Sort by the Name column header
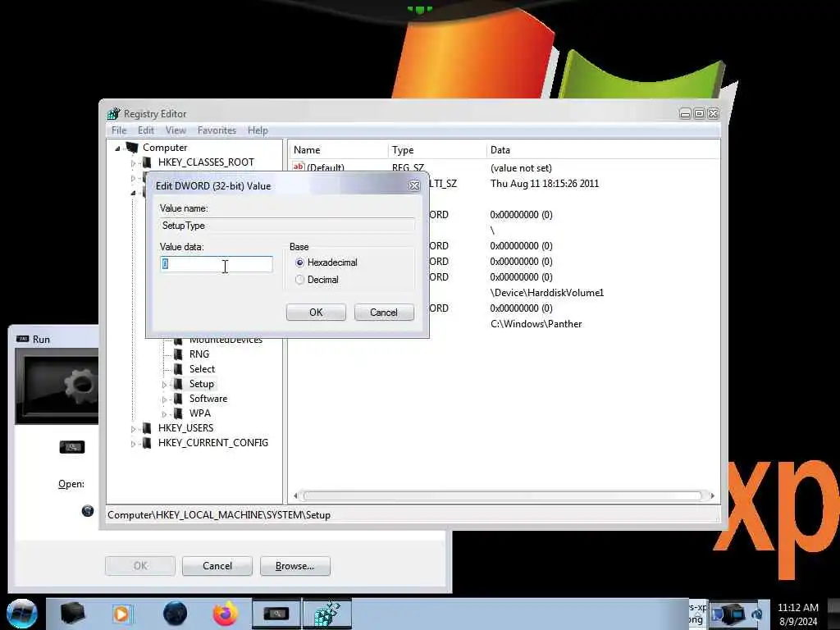Viewport: 840px width, 630px height. click(x=338, y=150)
